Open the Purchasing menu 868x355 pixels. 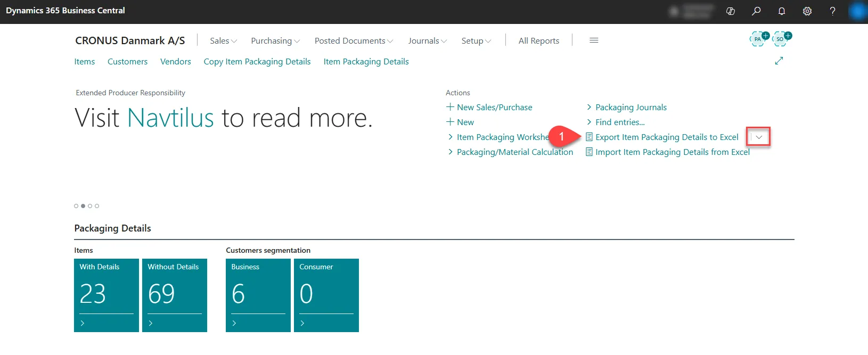click(275, 41)
